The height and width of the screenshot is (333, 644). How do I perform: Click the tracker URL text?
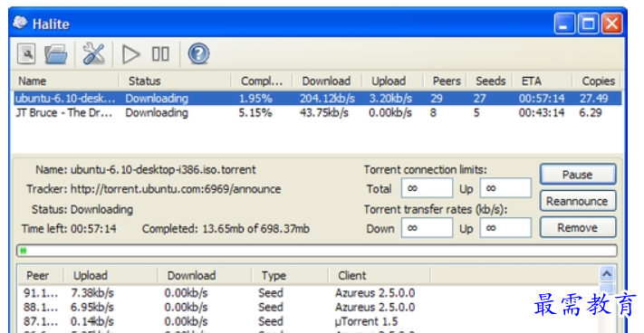click(176, 189)
